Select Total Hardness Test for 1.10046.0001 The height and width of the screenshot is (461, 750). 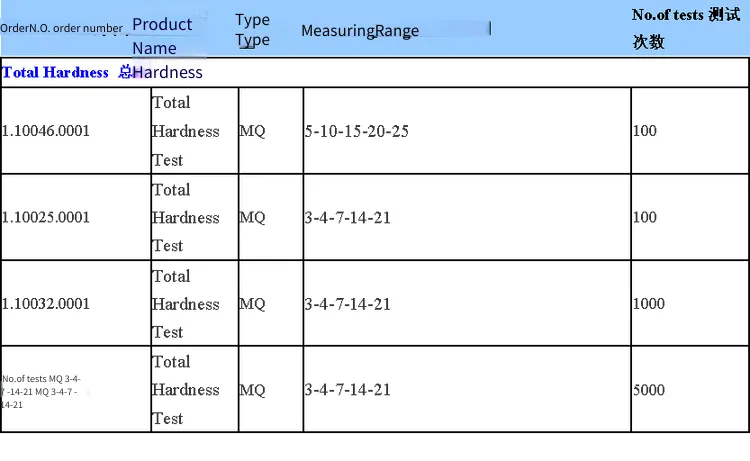[186, 131]
